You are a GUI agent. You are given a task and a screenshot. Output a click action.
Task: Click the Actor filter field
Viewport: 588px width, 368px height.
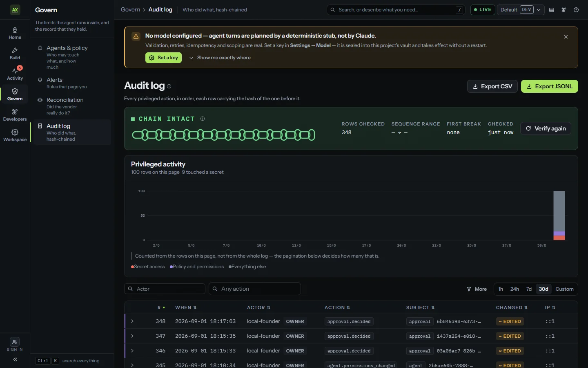point(165,289)
